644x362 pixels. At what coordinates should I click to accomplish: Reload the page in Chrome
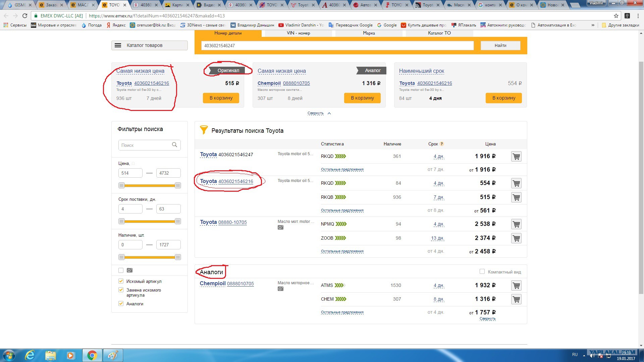click(25, 16)
